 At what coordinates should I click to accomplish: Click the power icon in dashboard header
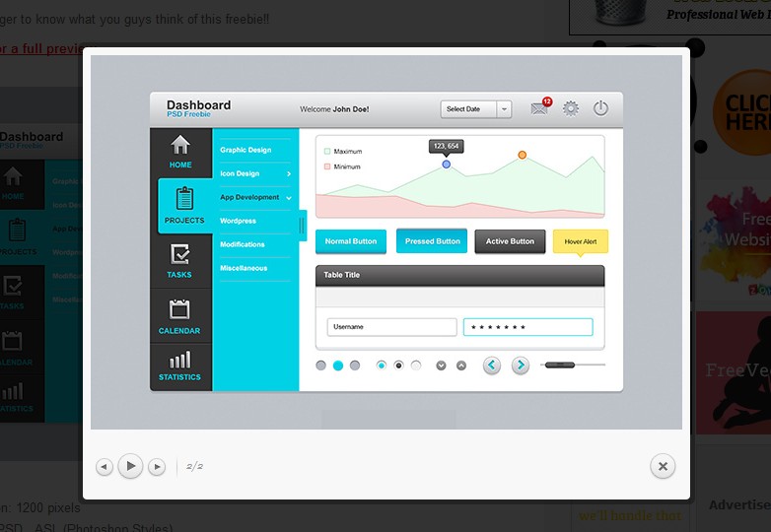pos(600,108)
